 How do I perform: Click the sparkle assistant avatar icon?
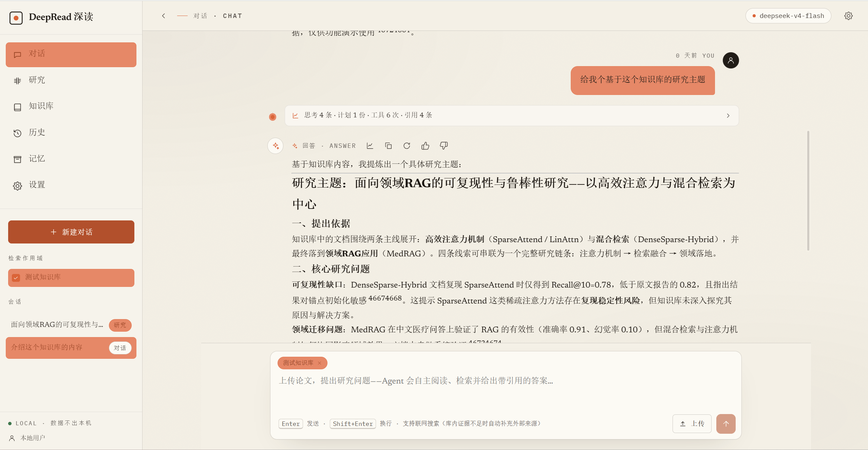[276, 146]
